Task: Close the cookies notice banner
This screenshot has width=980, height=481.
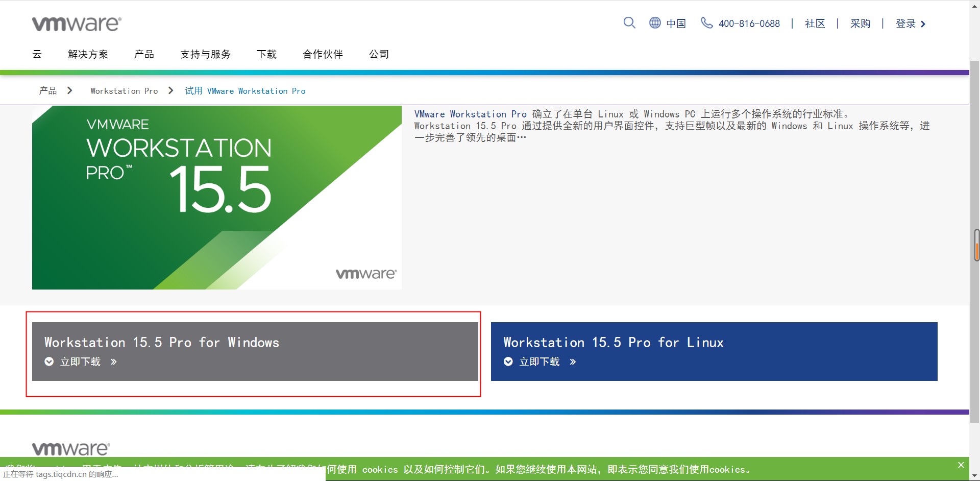Action: coord(961,465)
